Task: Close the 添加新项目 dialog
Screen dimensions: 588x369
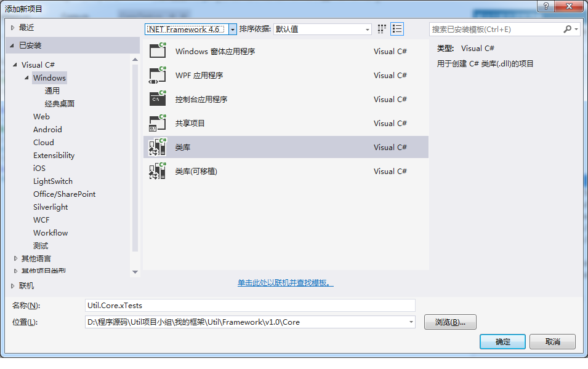Action: pyautogui.click(x=569, y=6)
